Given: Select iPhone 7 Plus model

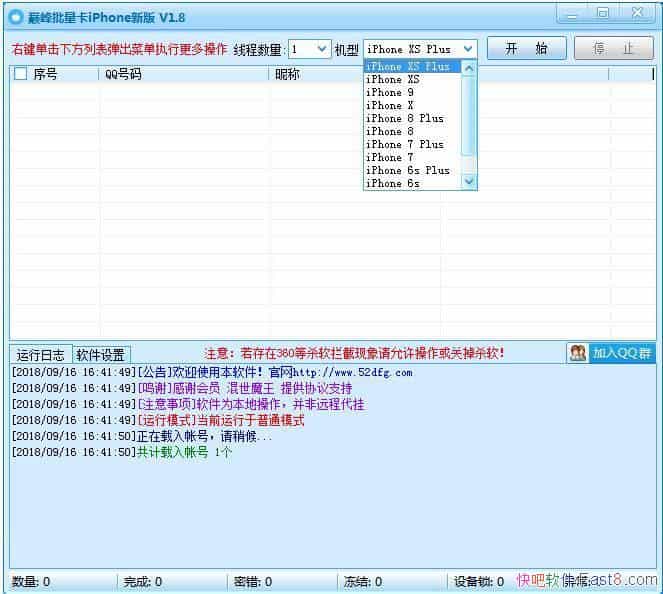Looking at the screenshot, I should pyautogui.click(x=404, y=145).
